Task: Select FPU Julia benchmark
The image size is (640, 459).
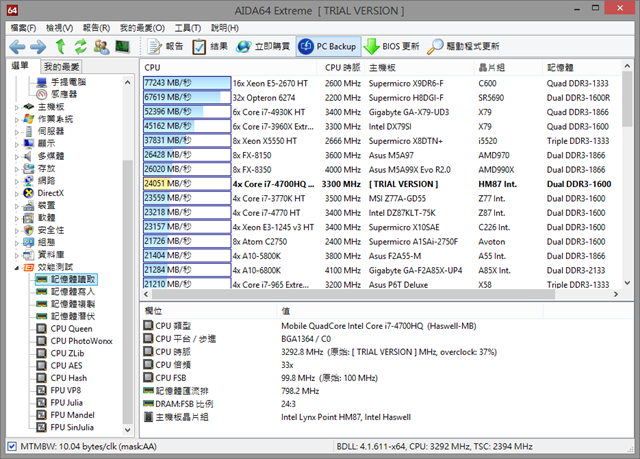Action: tap(60, 403)
